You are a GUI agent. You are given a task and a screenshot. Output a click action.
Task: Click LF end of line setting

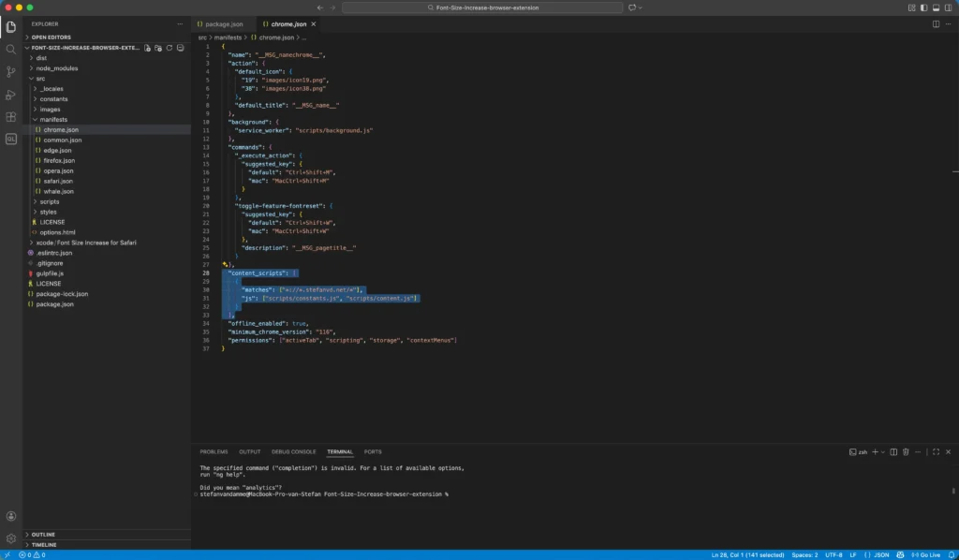coord(852,555)
